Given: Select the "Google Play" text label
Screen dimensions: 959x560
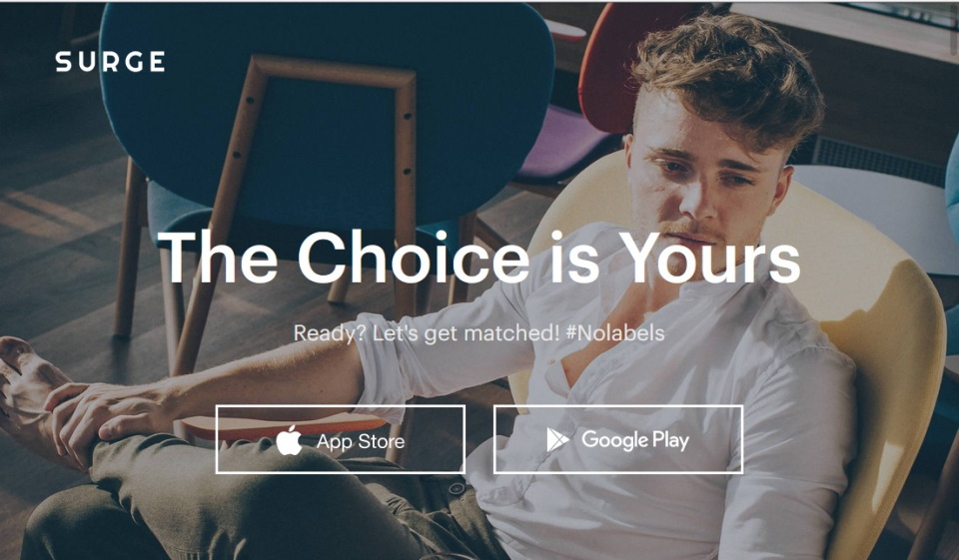Looking at the screenshot, I should point(635,439).
